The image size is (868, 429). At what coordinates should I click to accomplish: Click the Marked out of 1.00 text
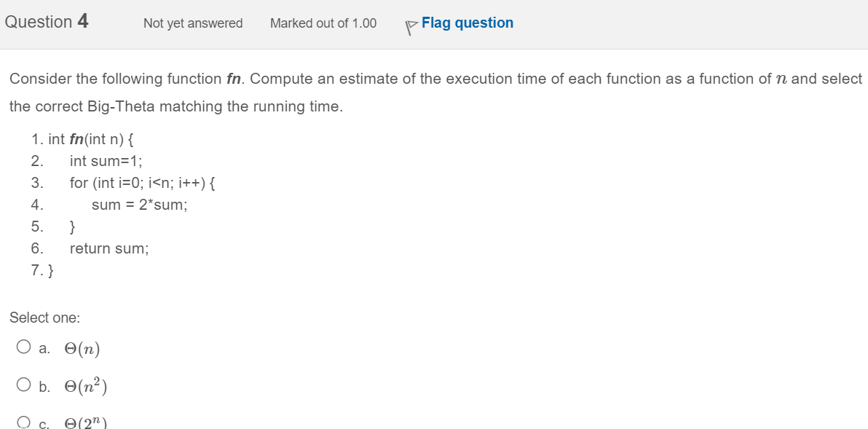[x=323, y=23]
